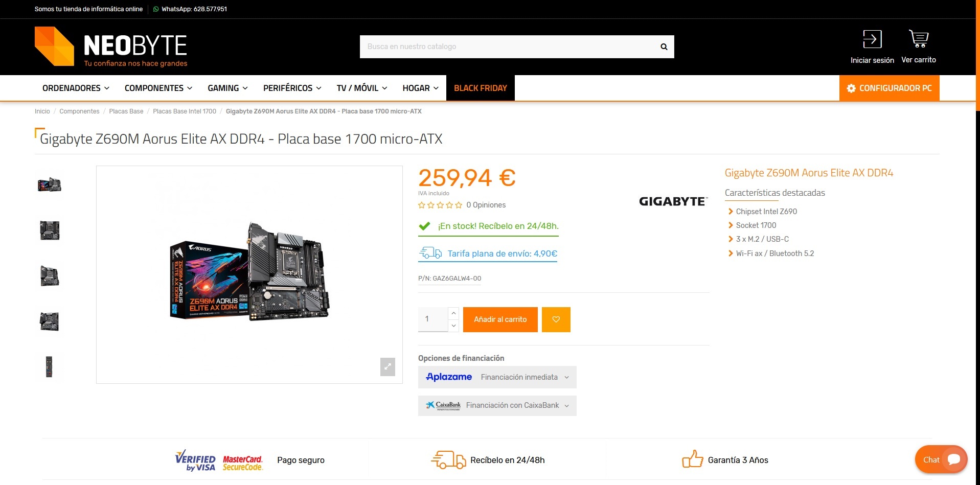
Task: Click the NEOBYTE logo
Action: point(111,47)
